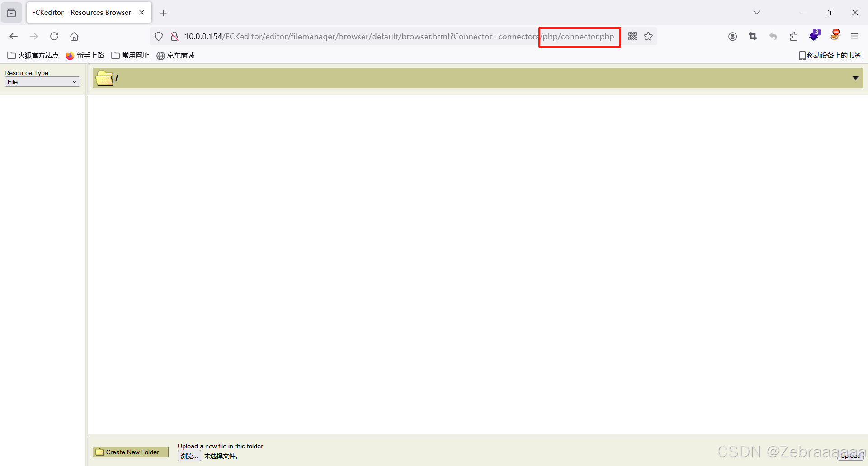List all open tabs chevron
The image size is (868, 466).
(x=757, y=13)
